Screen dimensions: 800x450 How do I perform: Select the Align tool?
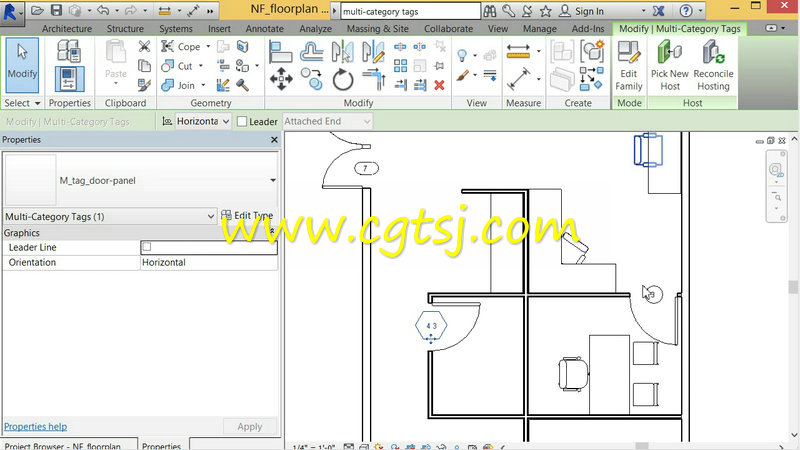click(x=280, y=52)
